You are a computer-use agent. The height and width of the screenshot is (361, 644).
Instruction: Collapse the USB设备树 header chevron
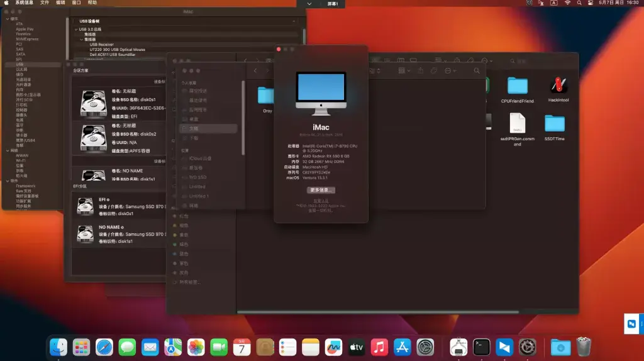294,21
